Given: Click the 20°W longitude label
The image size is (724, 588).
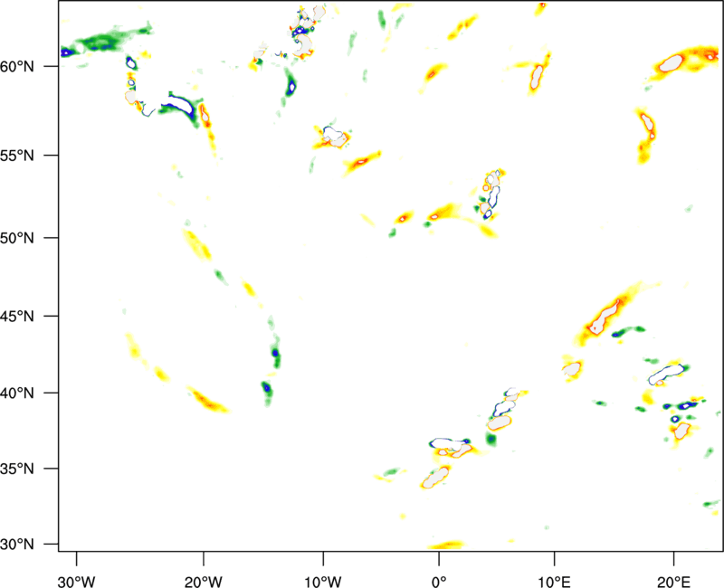Looking at the screenshot, I should (204, 582).
